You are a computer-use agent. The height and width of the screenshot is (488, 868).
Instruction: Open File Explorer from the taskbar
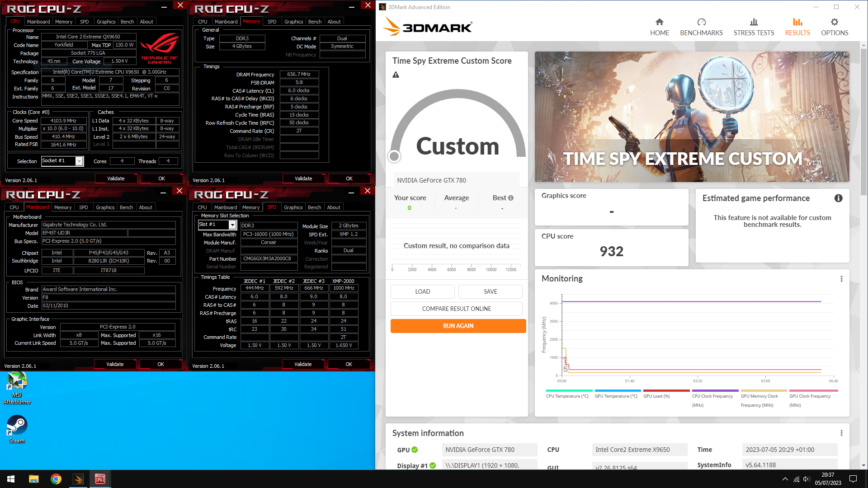(x=33, y=479)
